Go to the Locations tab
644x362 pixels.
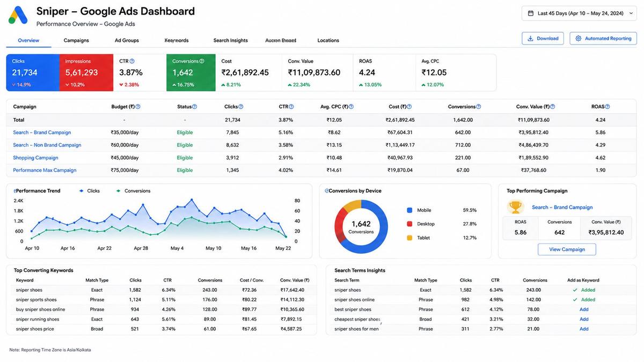coord(328,40)
